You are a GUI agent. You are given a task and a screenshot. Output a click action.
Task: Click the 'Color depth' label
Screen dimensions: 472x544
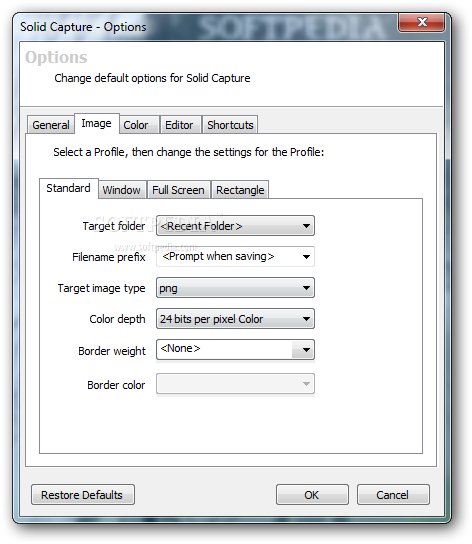[x=117, y=319]
